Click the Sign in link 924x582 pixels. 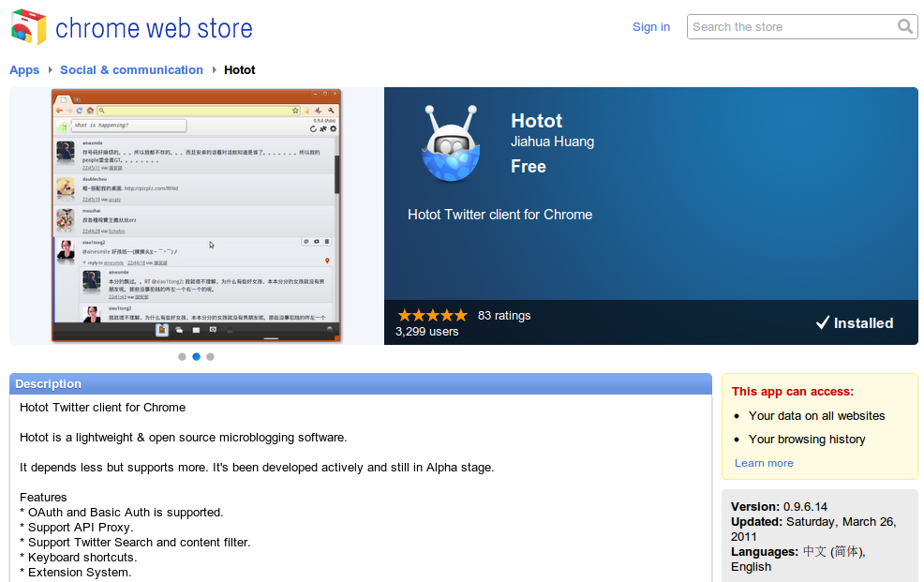click(x=651, y=27)
